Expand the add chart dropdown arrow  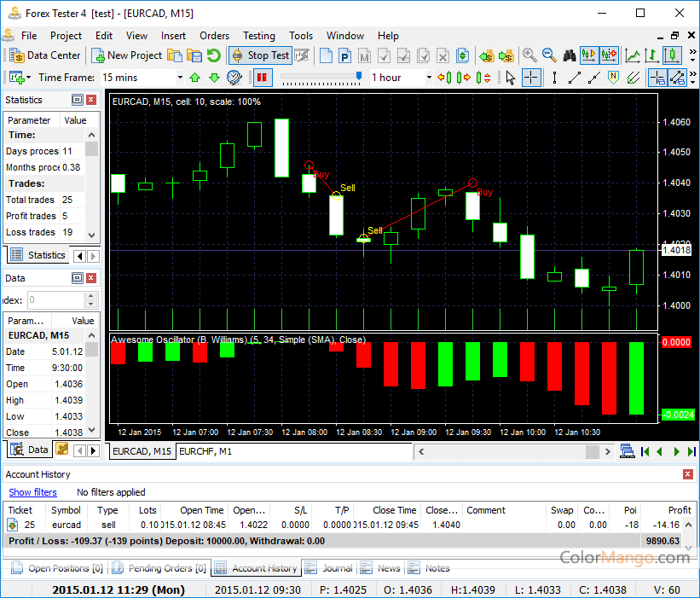point(31,78)
